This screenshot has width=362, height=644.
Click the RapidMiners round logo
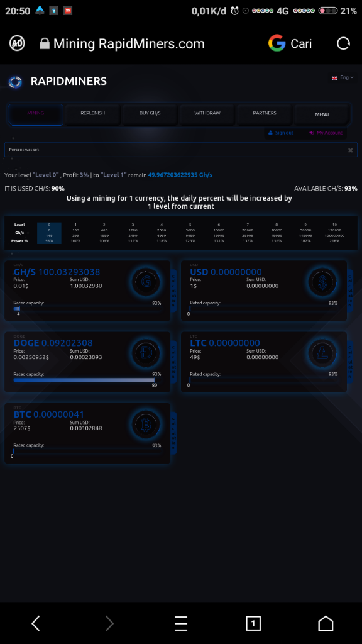pos(15,82)
